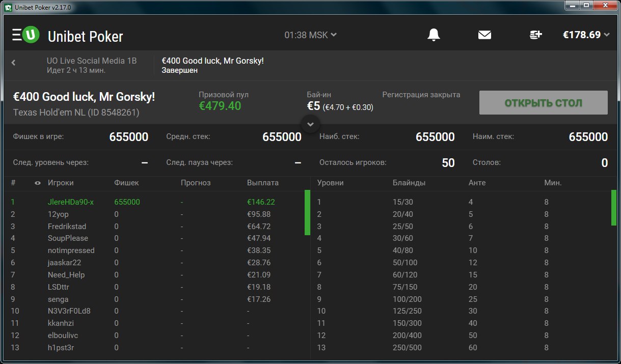Click the Фишек column header

click(x=126, y=183)
